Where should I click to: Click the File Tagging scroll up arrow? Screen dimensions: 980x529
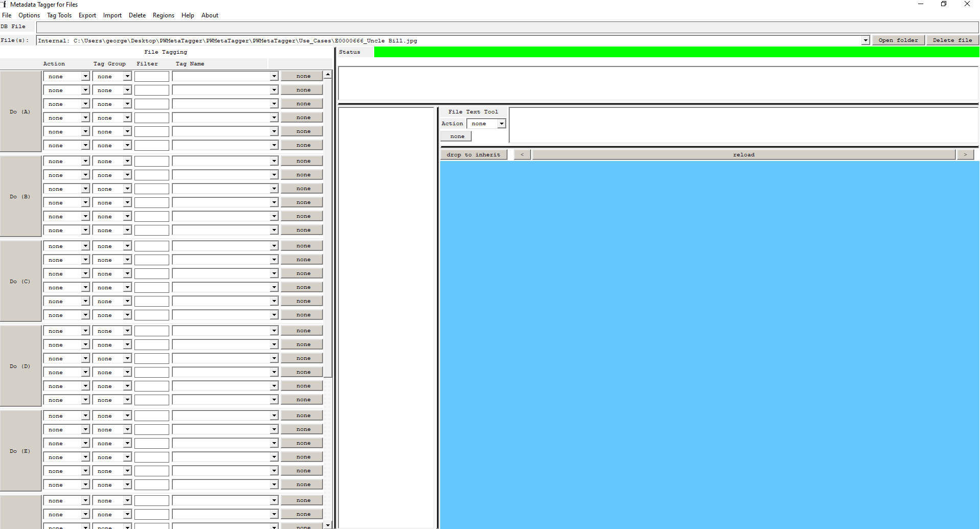point(328,75)
